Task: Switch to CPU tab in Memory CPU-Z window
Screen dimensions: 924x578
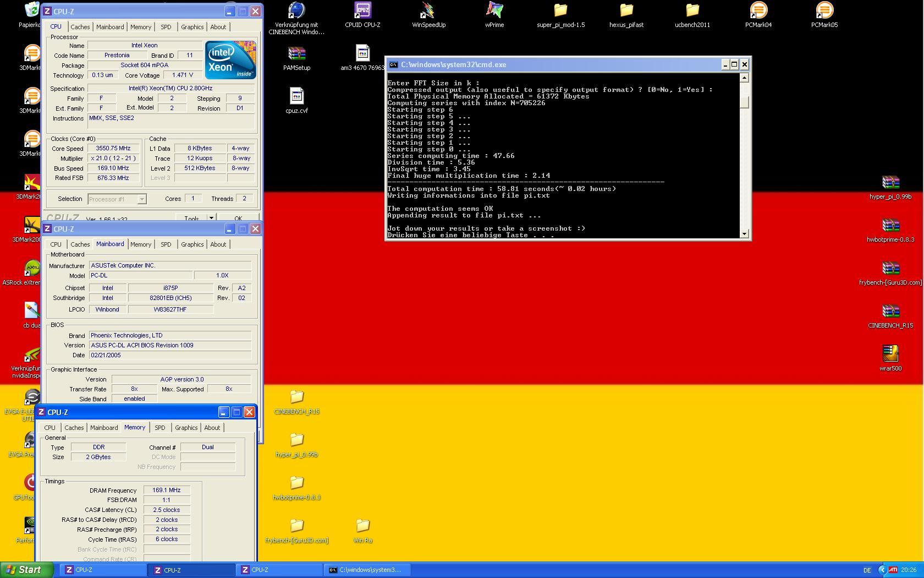Action: [50, 428]
